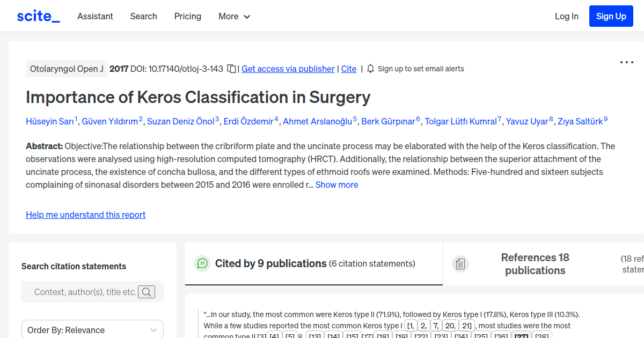Click the bell icon for email alerts
The height and width of the screenshot is (338, 644).
pos(370,69)
